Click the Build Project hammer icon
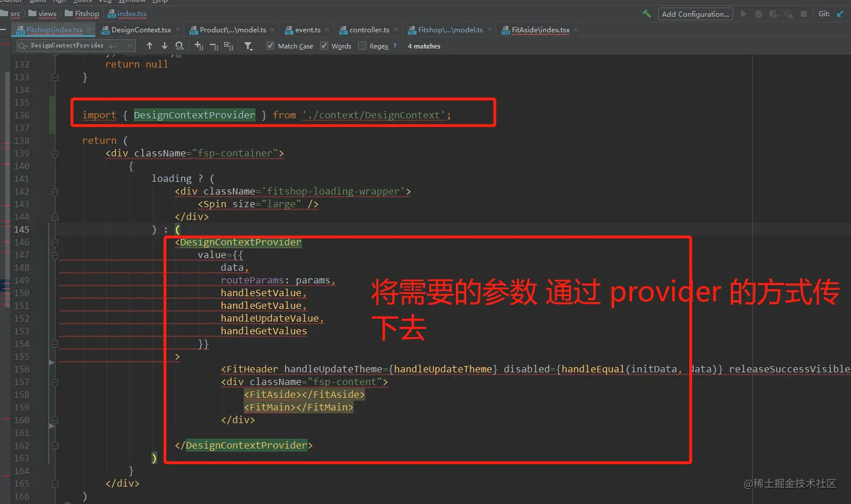This screenshot has height=504, width=851. tap(646, 14)
